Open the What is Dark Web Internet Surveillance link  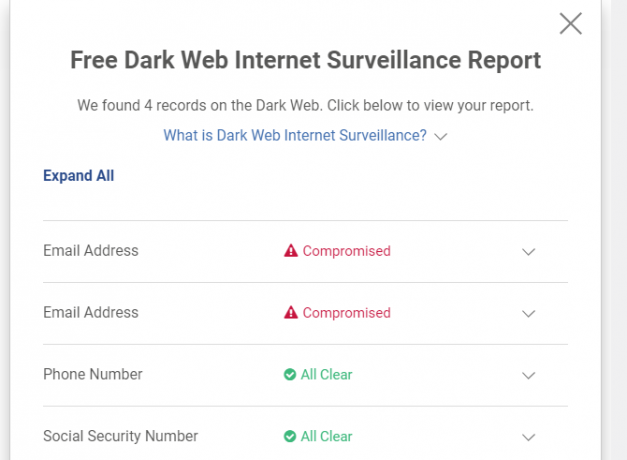(295, 135)
